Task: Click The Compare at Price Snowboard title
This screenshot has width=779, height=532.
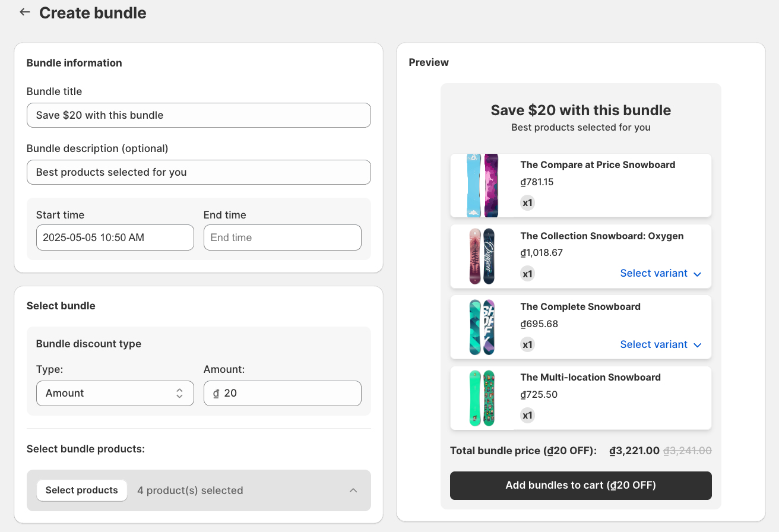Action: point(598,164)
